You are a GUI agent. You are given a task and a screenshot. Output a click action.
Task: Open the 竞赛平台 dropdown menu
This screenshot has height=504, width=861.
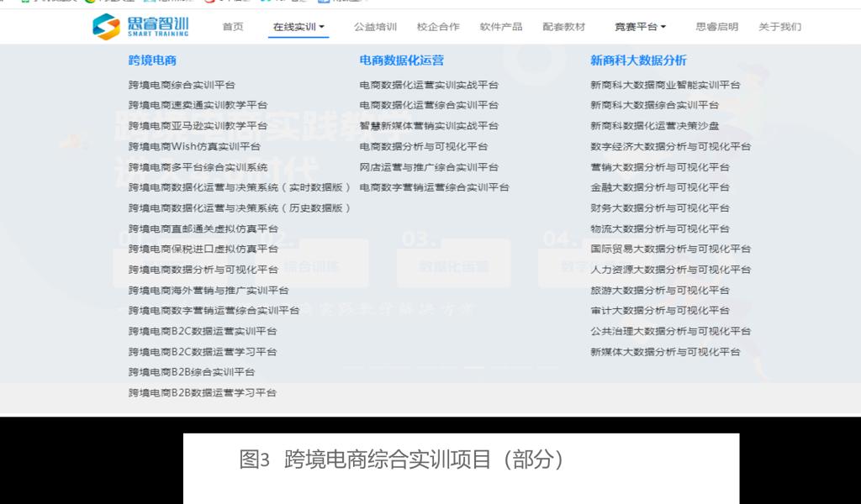tap(640, 27)
